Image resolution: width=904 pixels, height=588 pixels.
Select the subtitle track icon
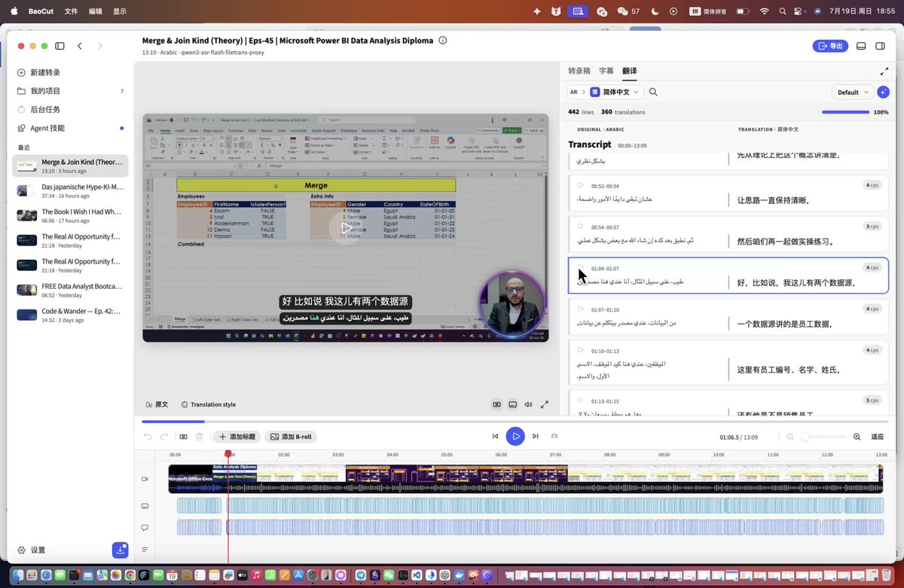145,506
